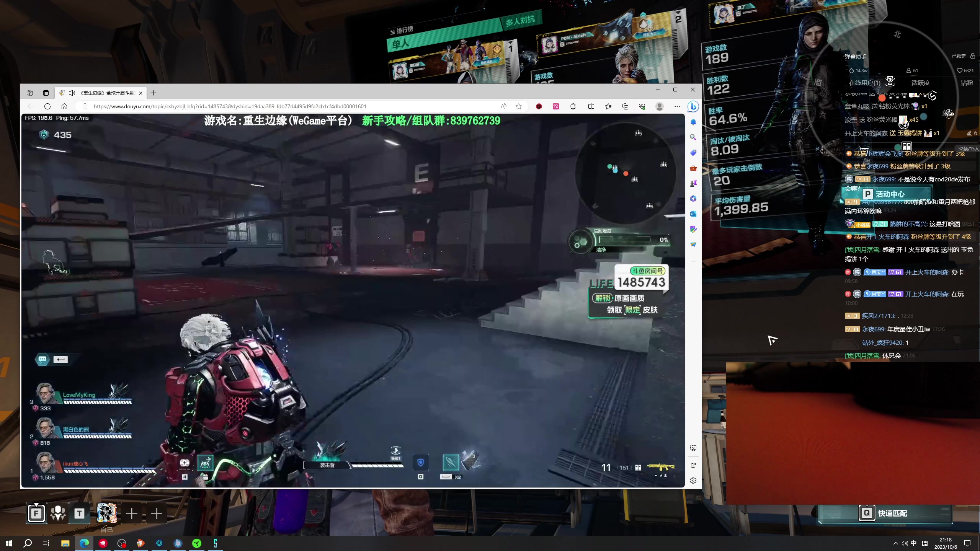Open Microsoft 365 in the sidebar
This screenshot has width=980, height=551.
tap(693, 199)
